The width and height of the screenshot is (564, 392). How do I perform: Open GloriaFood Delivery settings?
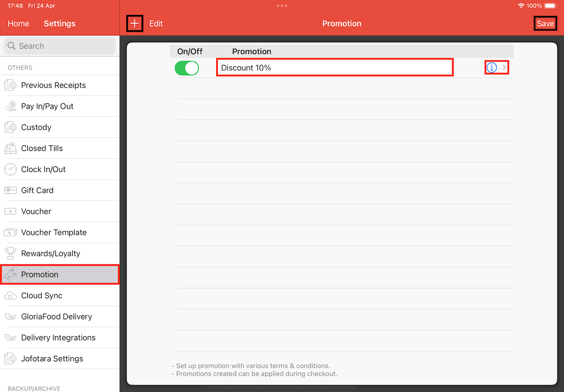tap(60, 316)
